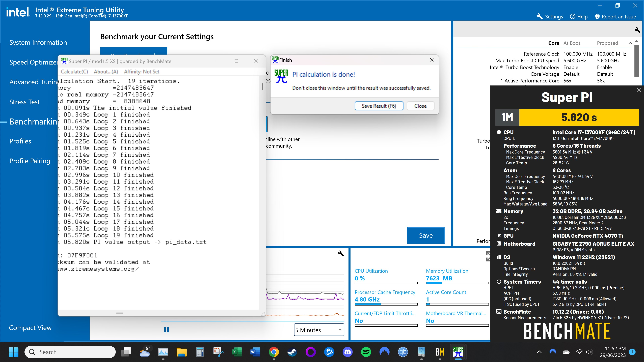Image resolution: width=644 pixels, height=362 pixels.
Task: Open the 5 Minutes time range dropdown
Action: (319, 330)
